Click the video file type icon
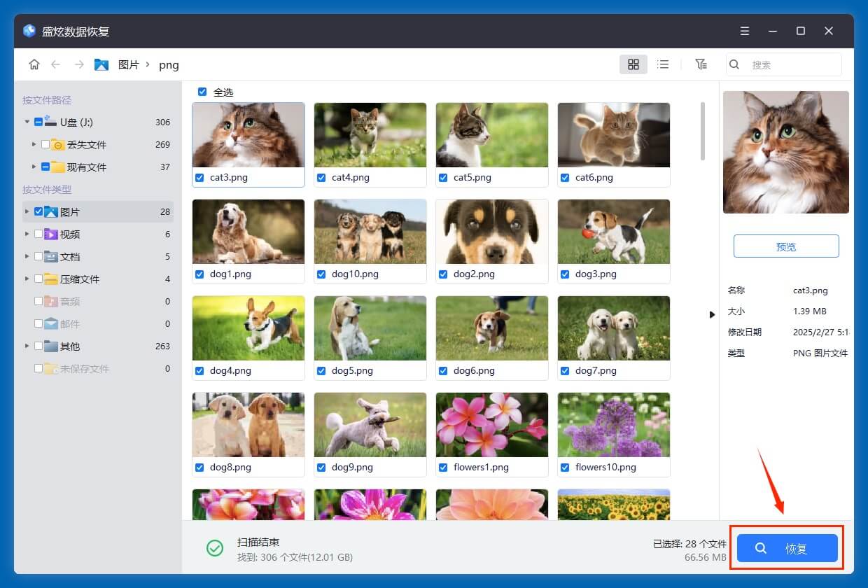Viewport: 868px width, 588px height. (x=51, y=234)
